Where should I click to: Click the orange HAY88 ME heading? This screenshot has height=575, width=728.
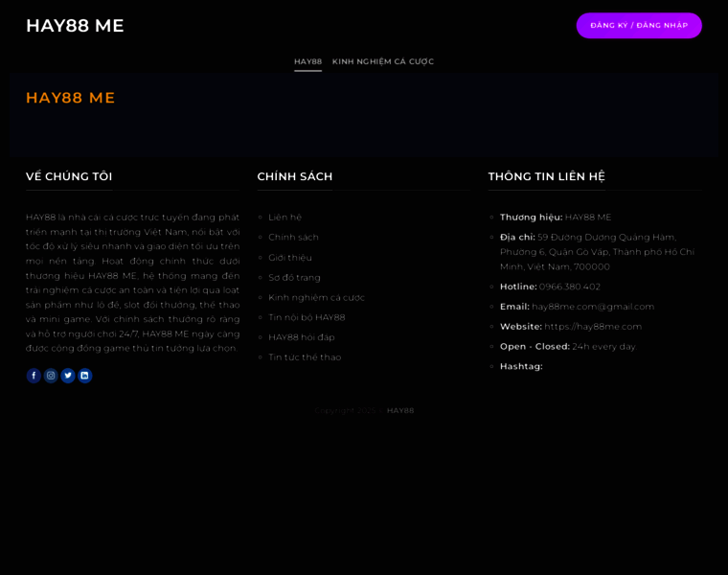[71, 98]
